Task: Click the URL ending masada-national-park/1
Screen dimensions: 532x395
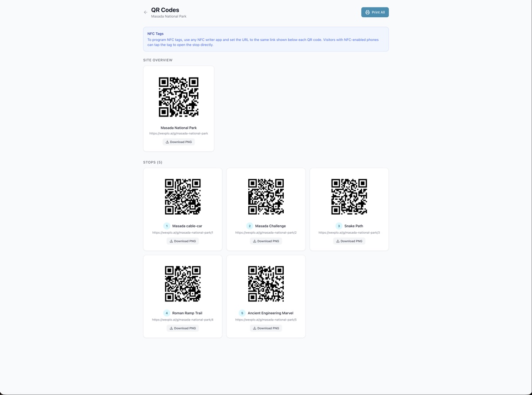Action: coord(183,233)
